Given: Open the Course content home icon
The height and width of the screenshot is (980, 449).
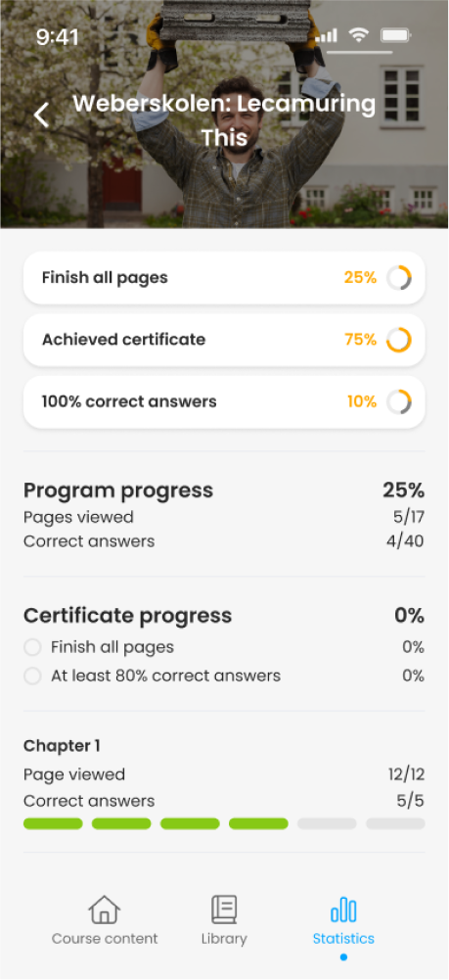Looking at the screenshot, I should [105, 910].
